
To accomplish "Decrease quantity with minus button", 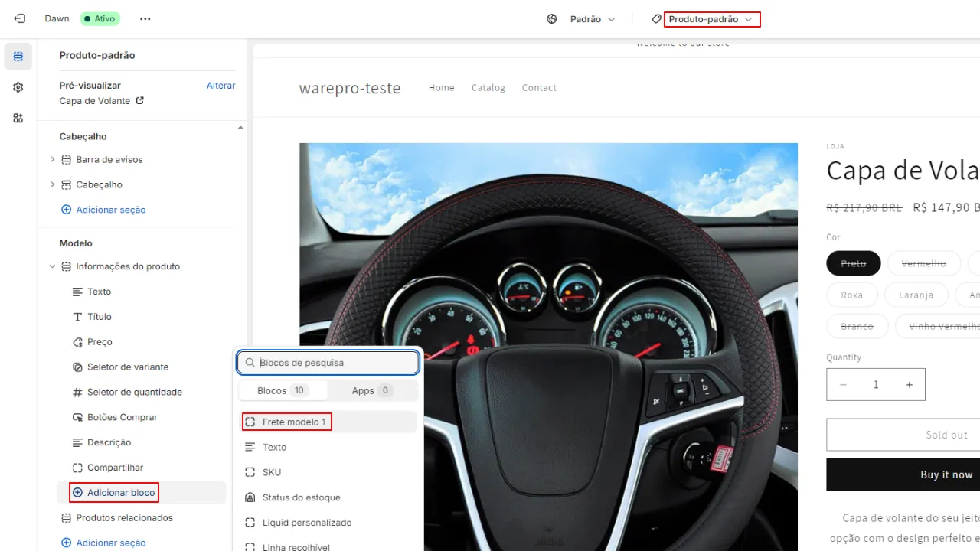I will click(843, 385).
